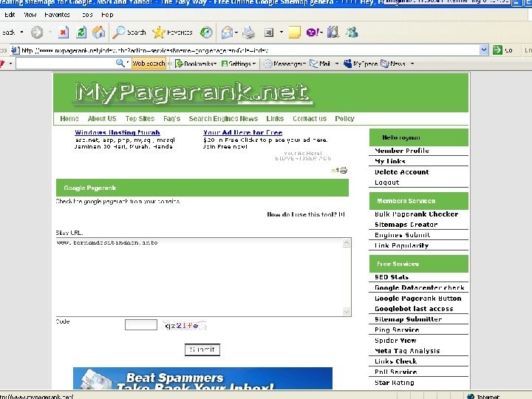532x399 pixels.
Task: Click Logout in sidebar
Action: tap(386, 183)
